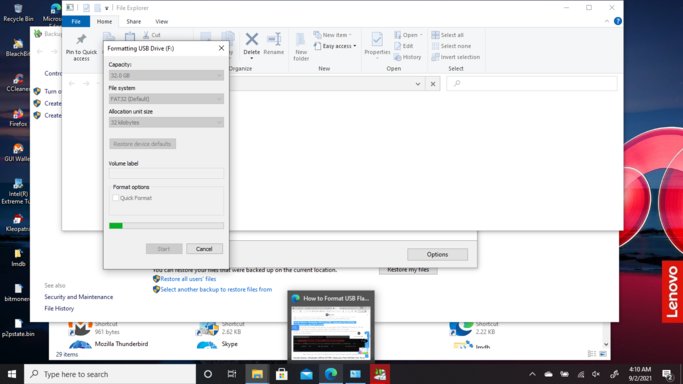The image size is (683, 384).
Task: Click Volume label input field
Action: [x=166, y=173]
